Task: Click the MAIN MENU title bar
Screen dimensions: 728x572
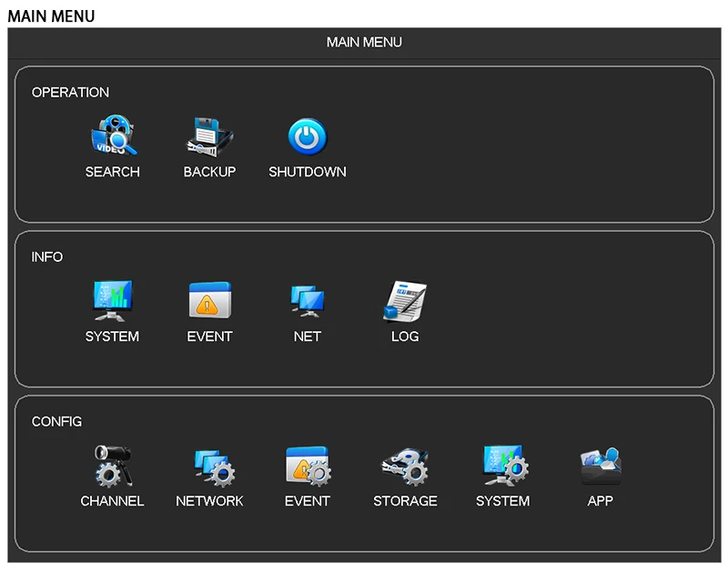Action: (x=364, y=43)
